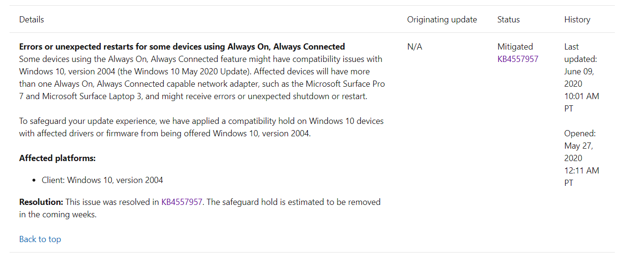Open KB4557957 link in Resolution paragraph
The width and height of the screenshot is (644, 254).
(182, 202)
